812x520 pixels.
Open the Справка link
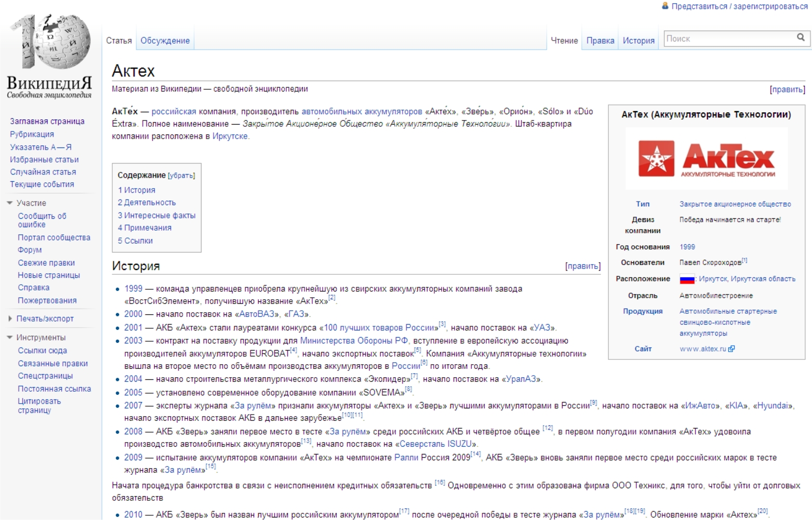pos(34,288)
